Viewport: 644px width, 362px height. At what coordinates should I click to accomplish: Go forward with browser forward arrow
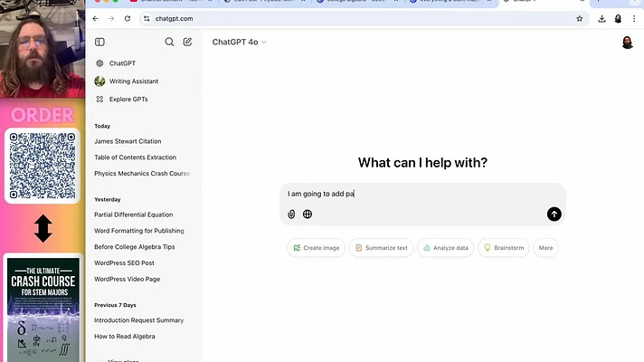[111, 18]
